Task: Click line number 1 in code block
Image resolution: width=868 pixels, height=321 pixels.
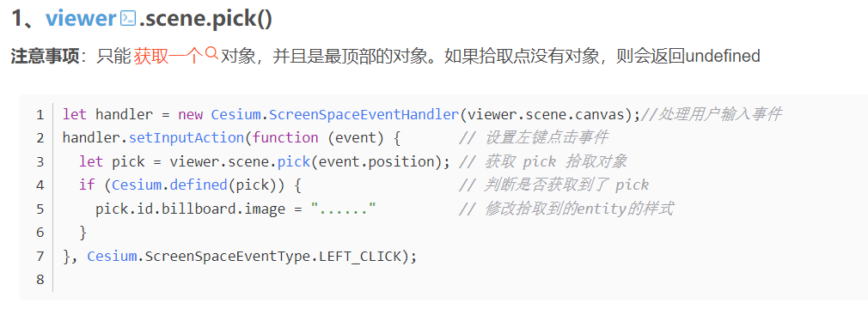Action: point(40,115)
